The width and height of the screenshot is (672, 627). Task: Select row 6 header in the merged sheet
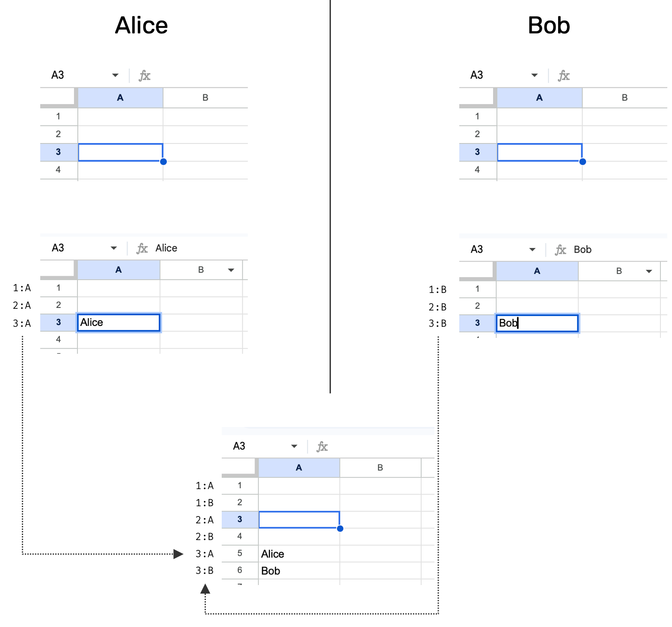coord(240,570)
